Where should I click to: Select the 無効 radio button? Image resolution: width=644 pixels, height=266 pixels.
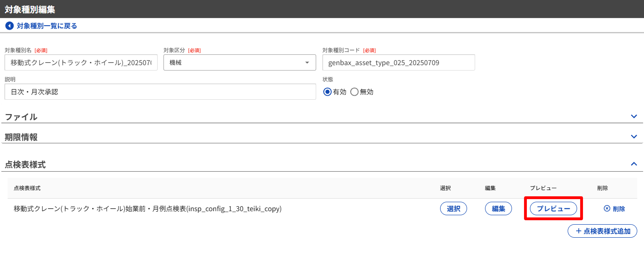pyautogui.click(x=354, y=92)
